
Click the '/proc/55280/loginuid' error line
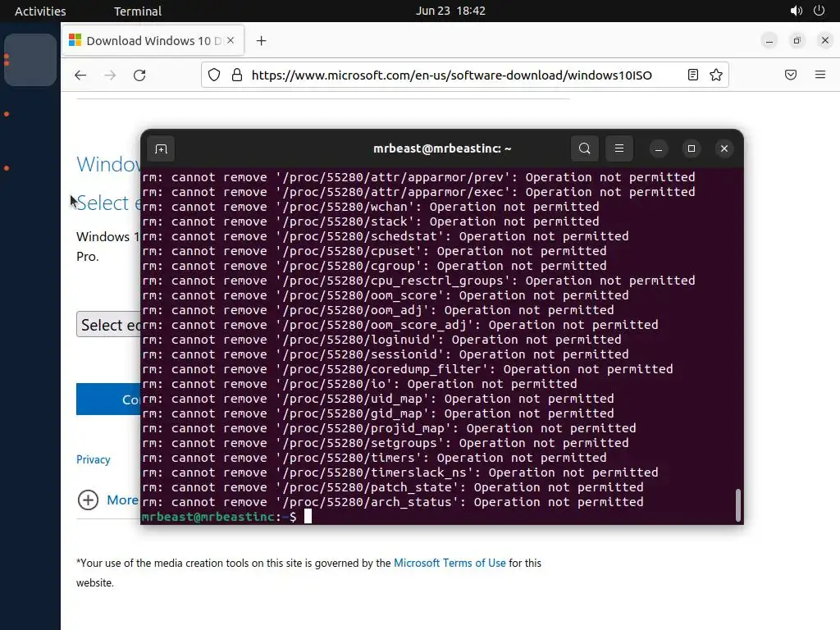point(382,340)
